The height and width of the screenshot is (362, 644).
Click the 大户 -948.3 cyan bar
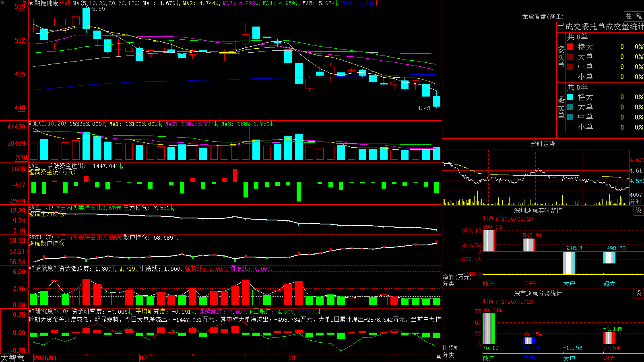569,263
